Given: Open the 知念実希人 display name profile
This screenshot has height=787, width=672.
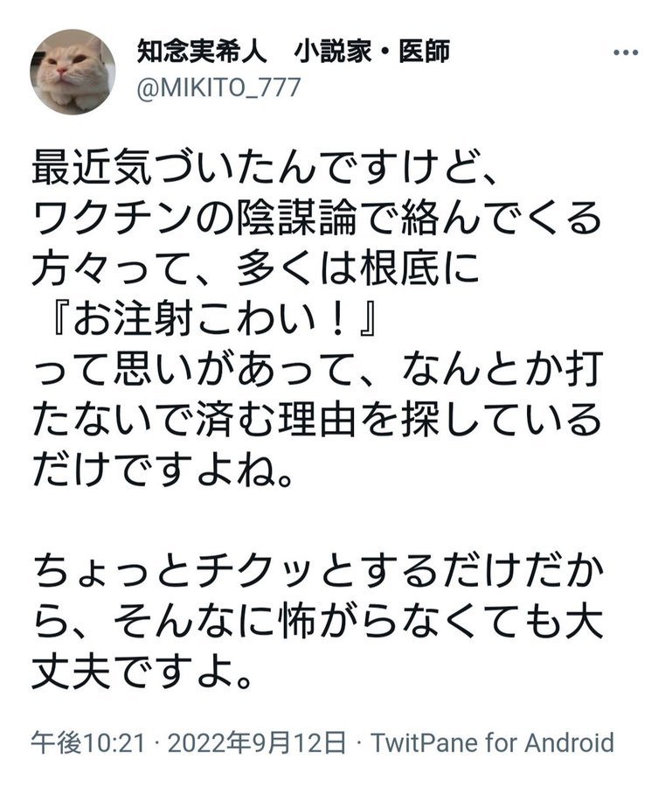Looking at the screenshot, I should point(202,52).
